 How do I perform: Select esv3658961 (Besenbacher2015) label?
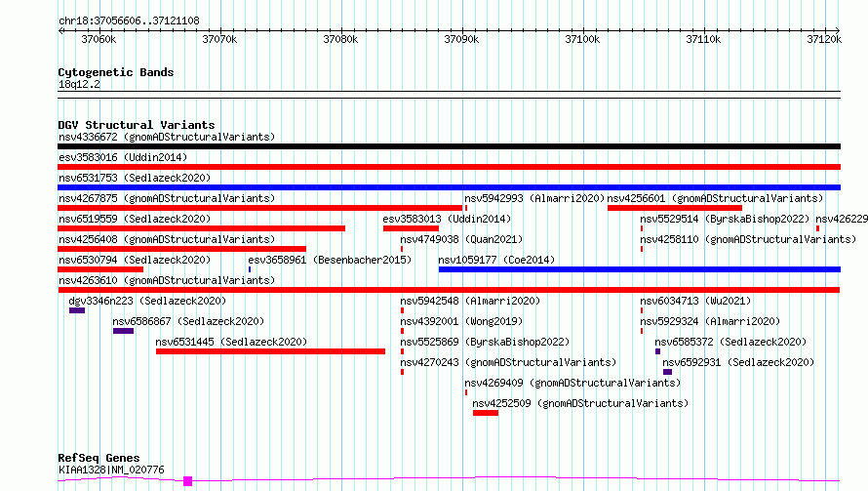click(x=330, y=260)
